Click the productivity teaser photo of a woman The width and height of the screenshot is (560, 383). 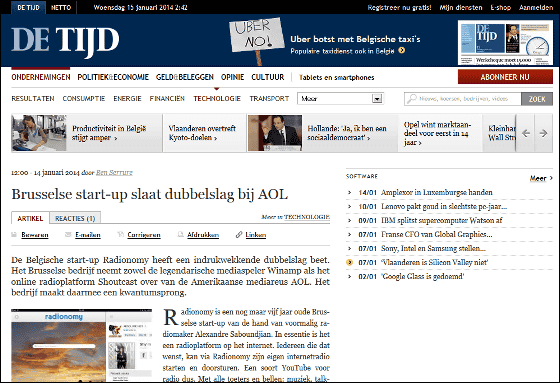click(39, 133)
